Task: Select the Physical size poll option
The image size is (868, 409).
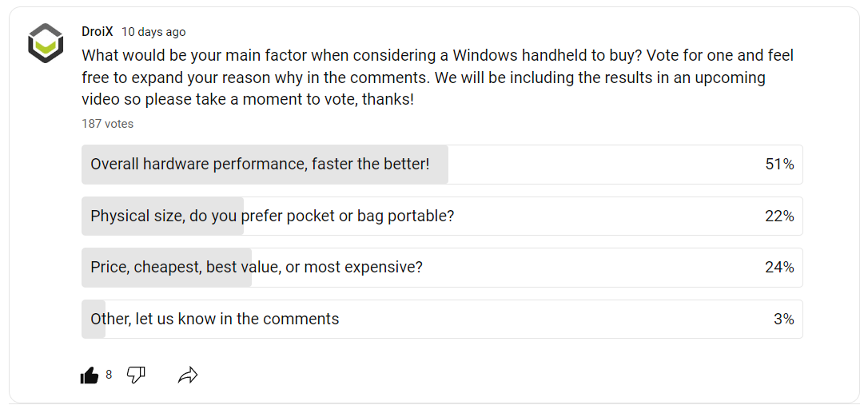Action: tap(272, 216)
